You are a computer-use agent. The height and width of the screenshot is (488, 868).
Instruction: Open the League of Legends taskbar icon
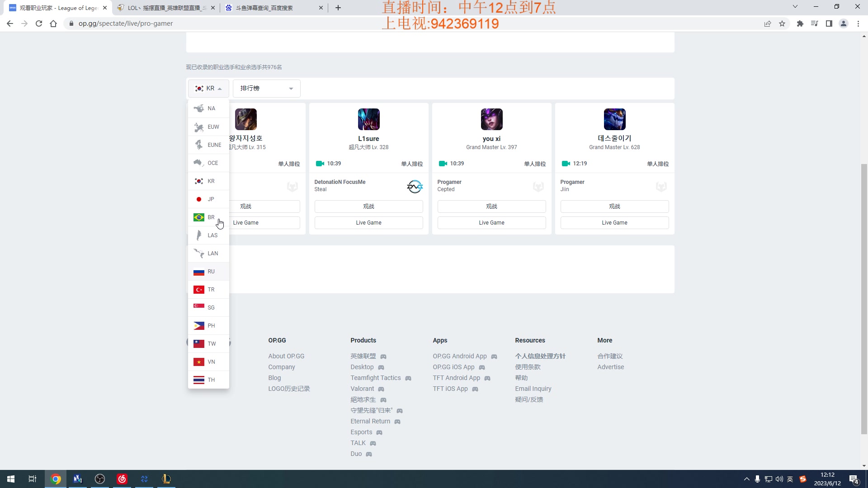166,479
